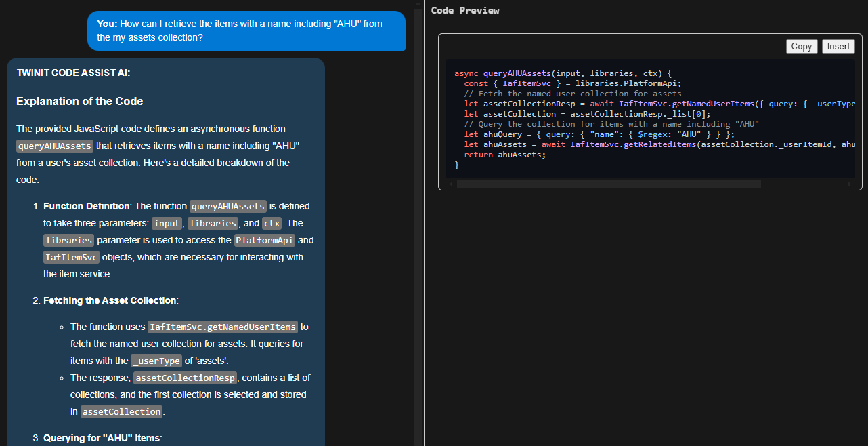Viewport: 868px width, 446px height.
Task: Click the left scroll arrow of the code scrollbar
Action: click(451, 184)
